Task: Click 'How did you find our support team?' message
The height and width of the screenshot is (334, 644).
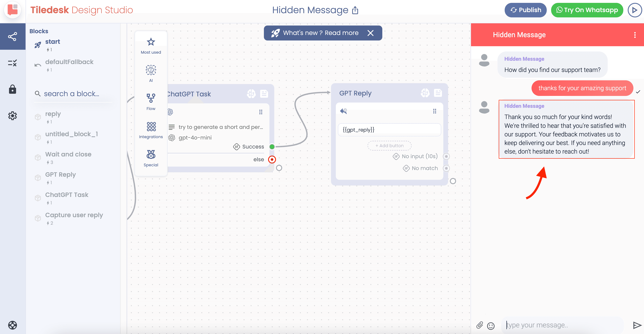Action: (552, 70)
